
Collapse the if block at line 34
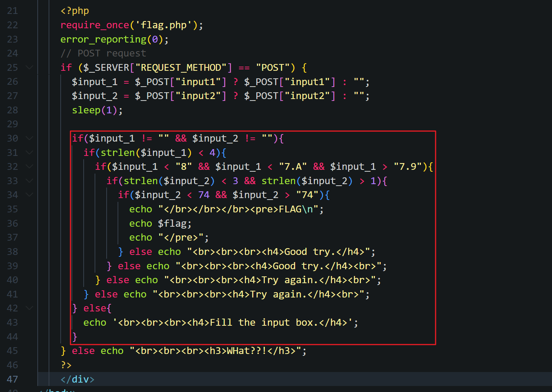click(x=29, y=195)
